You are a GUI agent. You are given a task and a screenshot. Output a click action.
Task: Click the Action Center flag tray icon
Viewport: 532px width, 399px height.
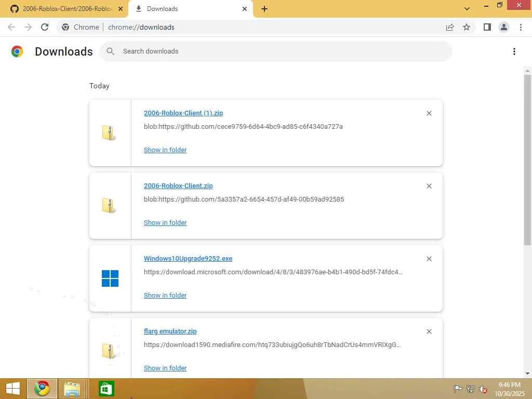pos(458,389)
